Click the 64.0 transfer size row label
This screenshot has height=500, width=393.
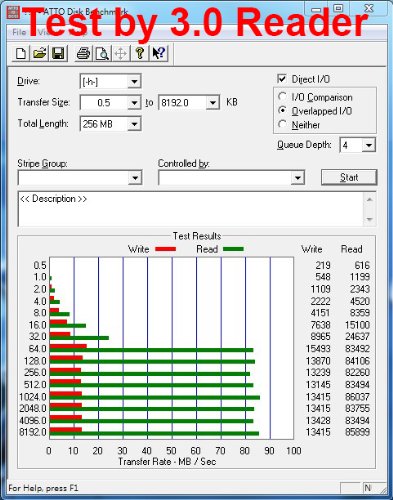[38, 349]
